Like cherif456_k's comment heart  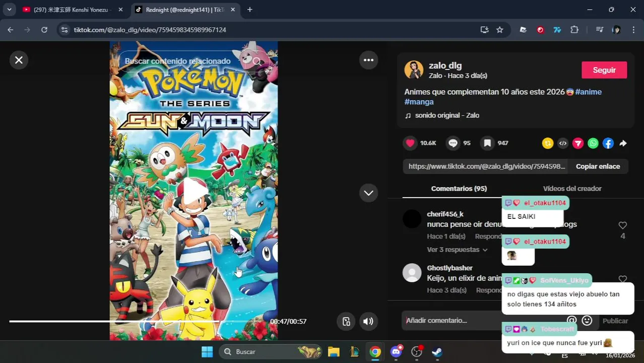coord(623,225)
